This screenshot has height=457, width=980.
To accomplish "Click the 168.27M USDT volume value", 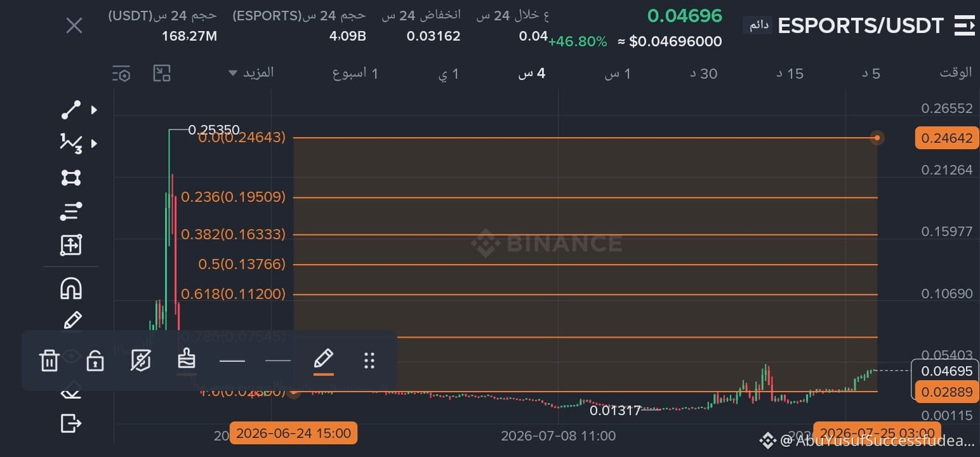I will [189, 36].
